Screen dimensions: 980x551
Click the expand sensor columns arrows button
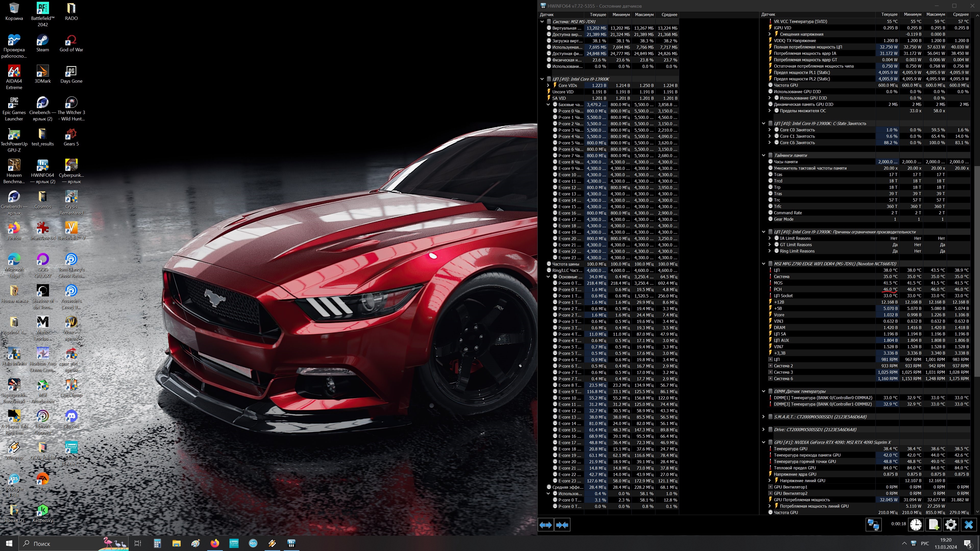pos(546,525)
